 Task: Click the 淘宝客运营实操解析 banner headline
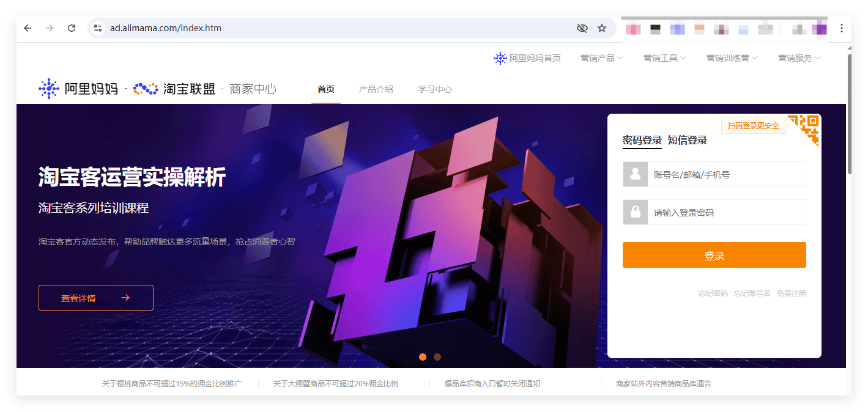click(x=132, y=177)
